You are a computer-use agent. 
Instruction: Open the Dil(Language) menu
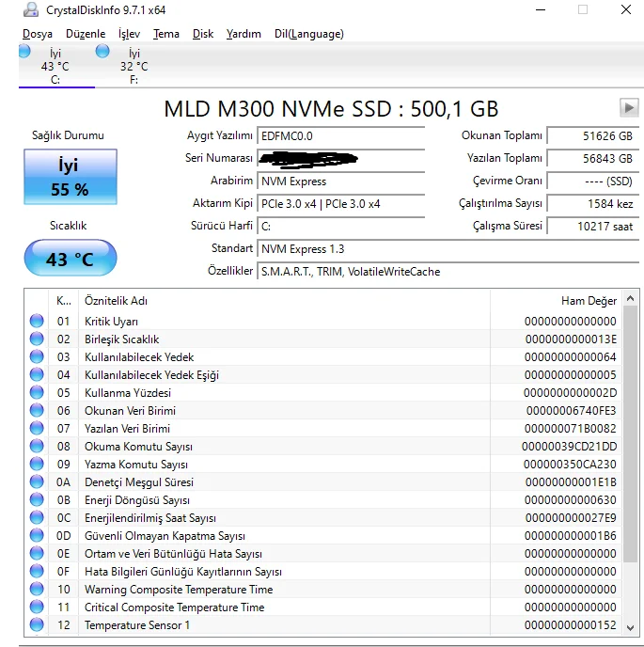(x=309, y=34)
